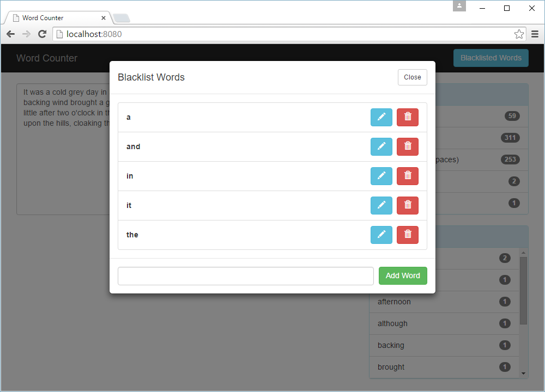Viewport: 545px width, 392px height.
Task: Bookmark this page with the star
Action: pos(519,34)
